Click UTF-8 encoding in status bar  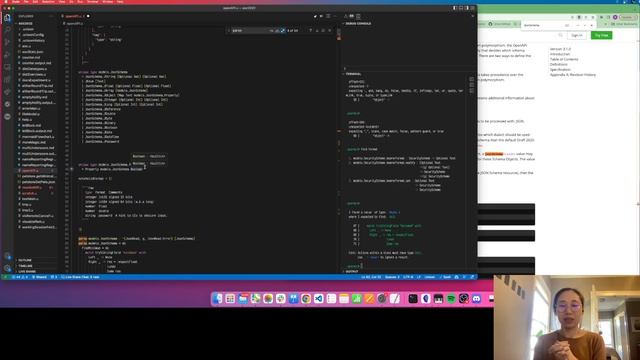(x=408, y=277)
